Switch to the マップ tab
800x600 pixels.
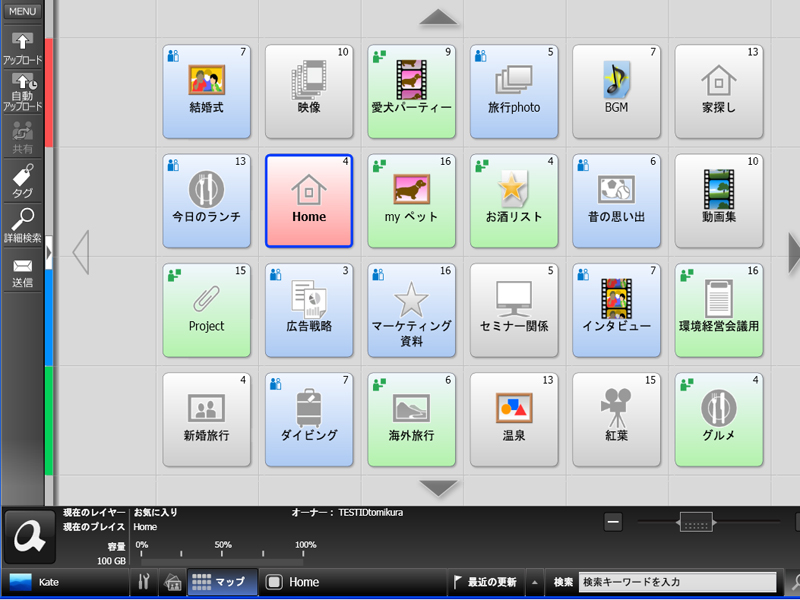[x=220, y=581]
